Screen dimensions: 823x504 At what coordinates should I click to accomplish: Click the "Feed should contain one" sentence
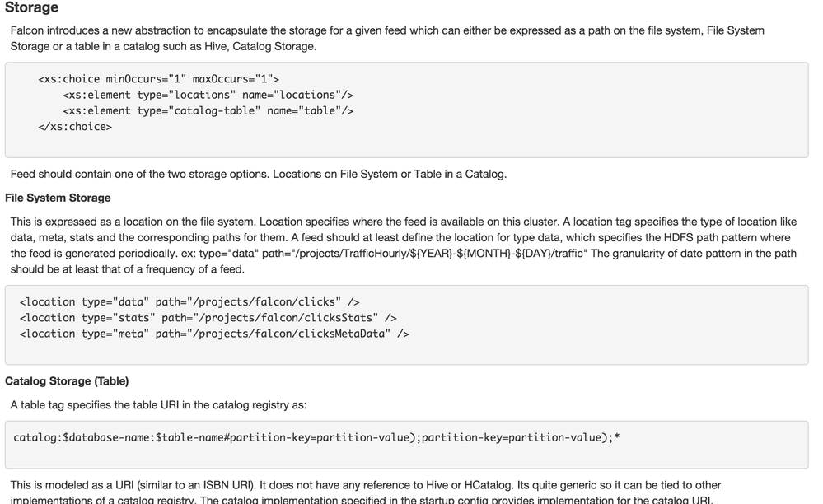tap(259, 175)
